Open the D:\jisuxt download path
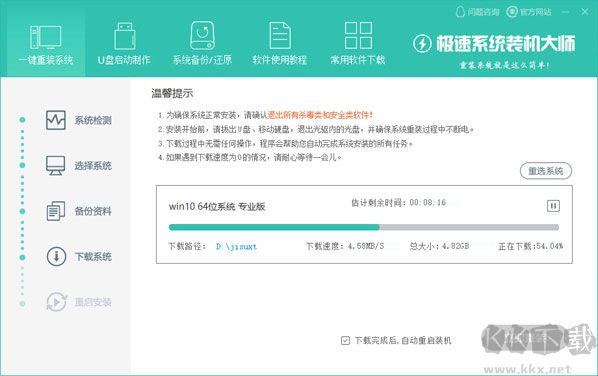 [236, 246]
